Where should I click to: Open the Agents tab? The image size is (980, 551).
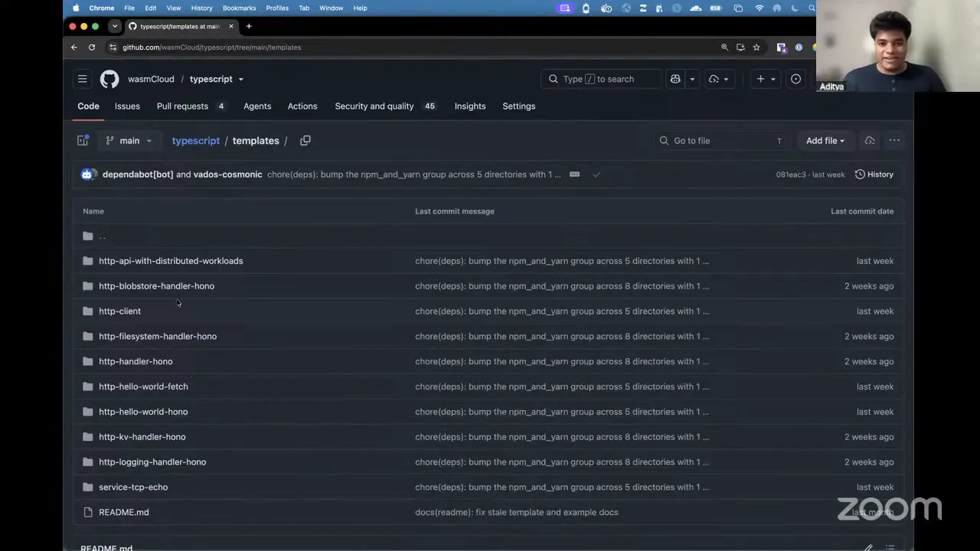[257, 106]
